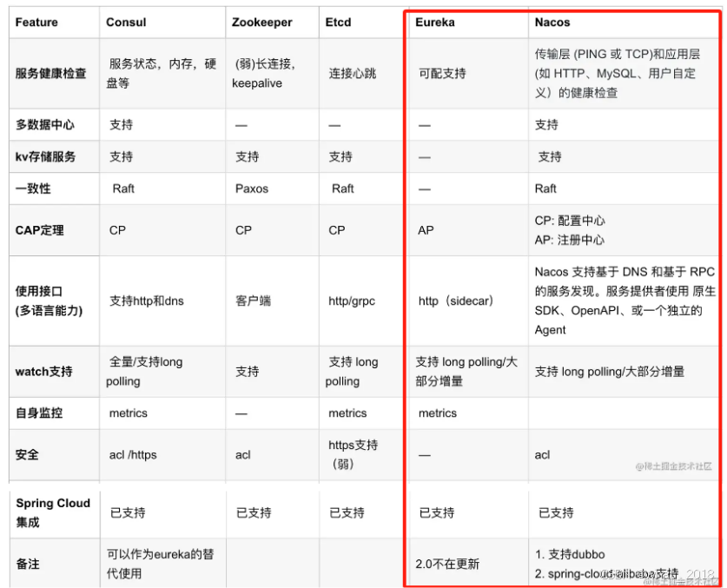
Task: Click the Etcd column header
Action: pos(338,23)
